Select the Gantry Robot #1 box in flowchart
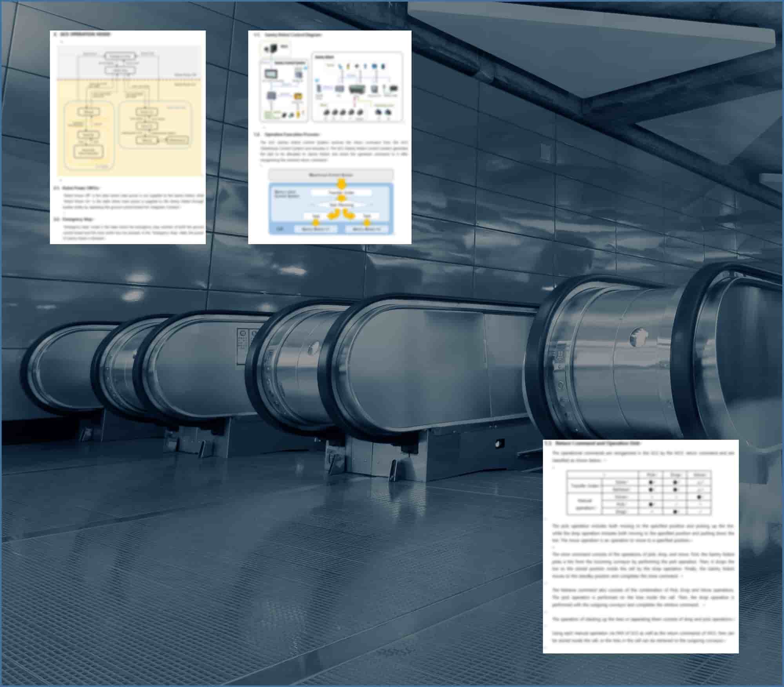 click(x=316, y=229)
